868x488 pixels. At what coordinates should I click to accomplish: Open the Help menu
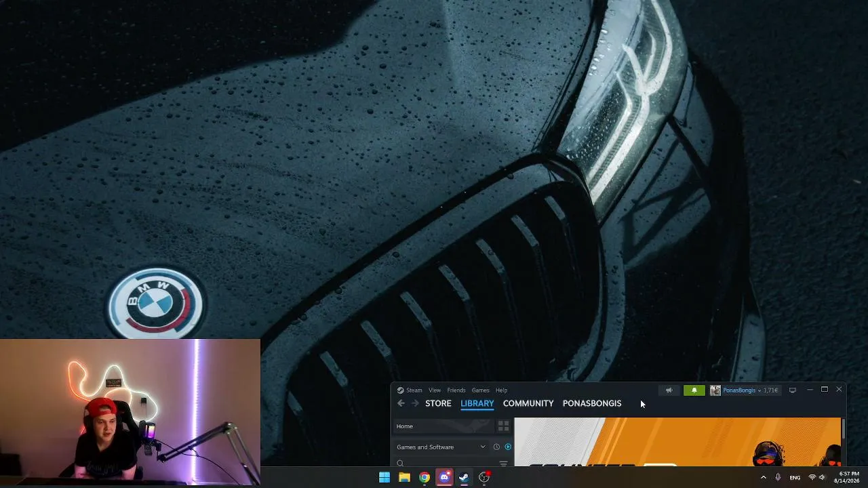coord(501,390)
